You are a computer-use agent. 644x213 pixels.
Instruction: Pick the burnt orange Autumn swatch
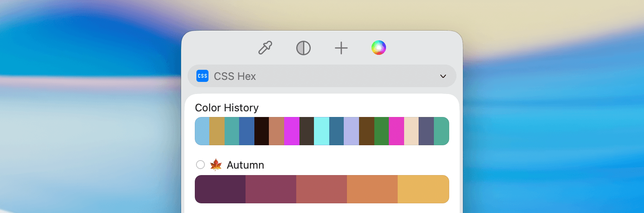click(x=372, y=189)
